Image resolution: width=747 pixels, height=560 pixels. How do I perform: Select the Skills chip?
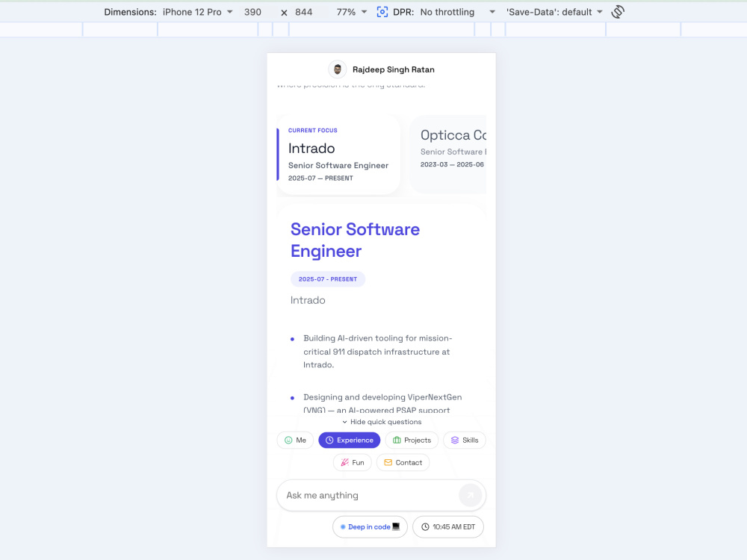pos(465,440)
